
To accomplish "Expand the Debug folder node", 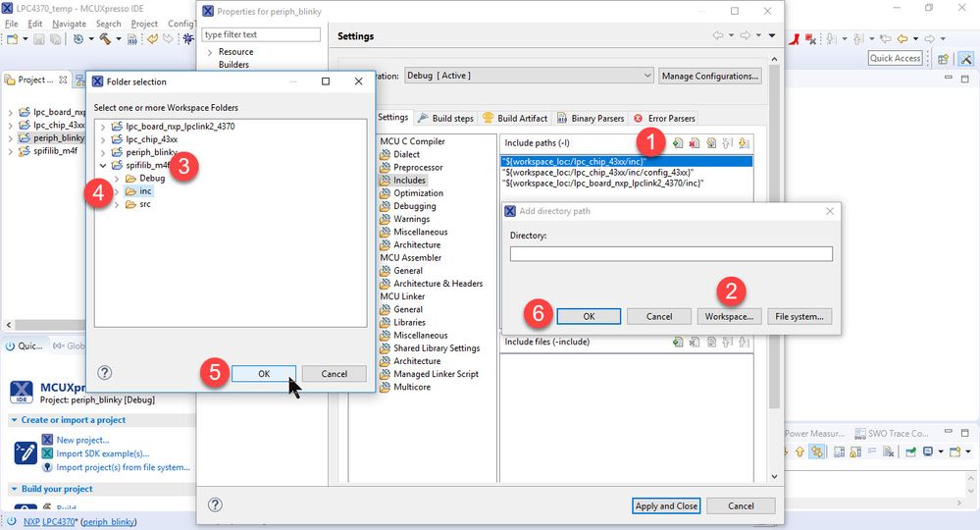I will 117,179.
